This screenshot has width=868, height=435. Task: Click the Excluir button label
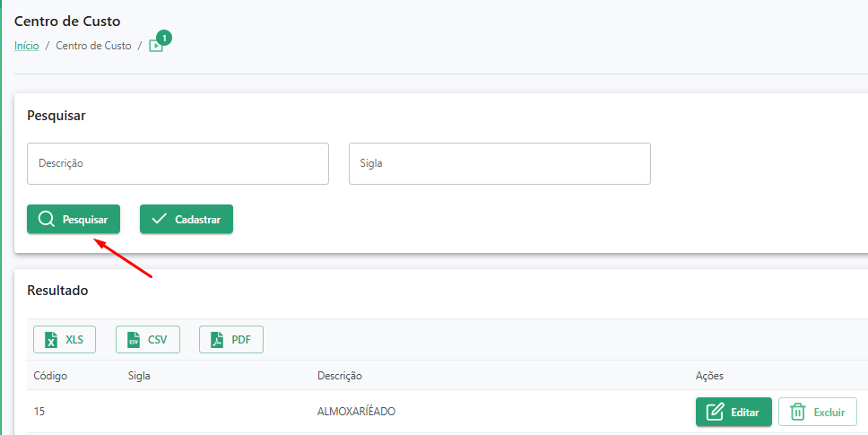(x=829, y=413)
